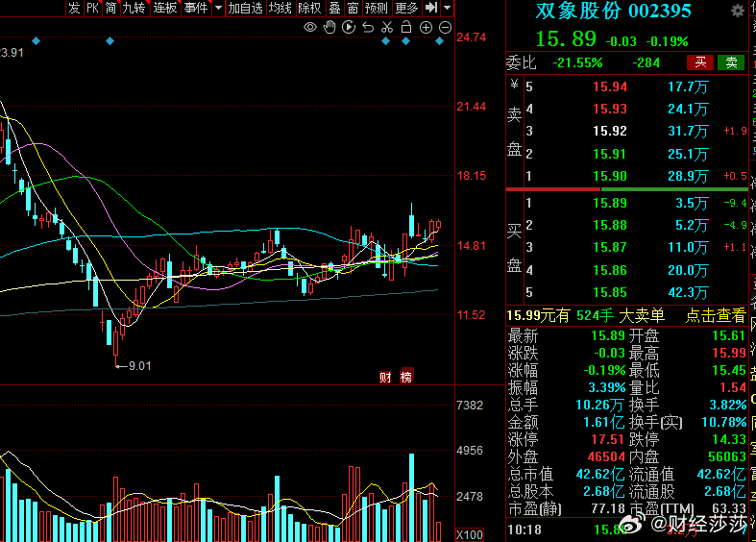The width and height of the screenshot is (756, 542).
Task: Select the 九转 indicator tab
Action: (x=134, y=8)
